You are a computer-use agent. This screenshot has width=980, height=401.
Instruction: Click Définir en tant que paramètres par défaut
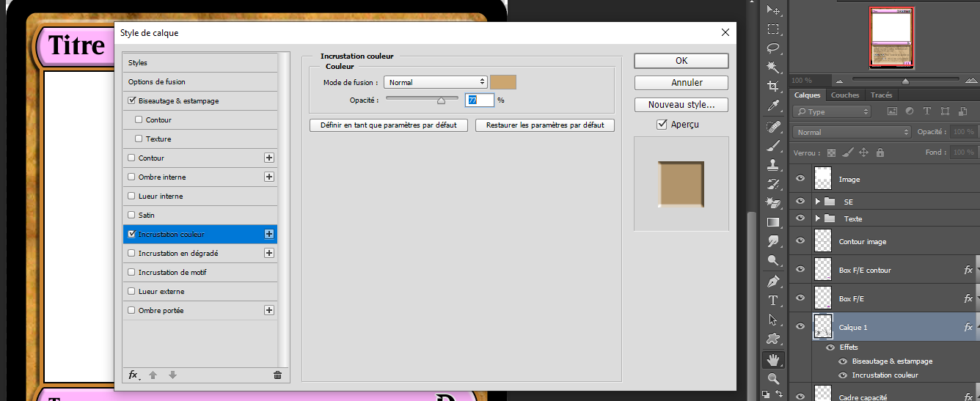(x=389, y=125)
